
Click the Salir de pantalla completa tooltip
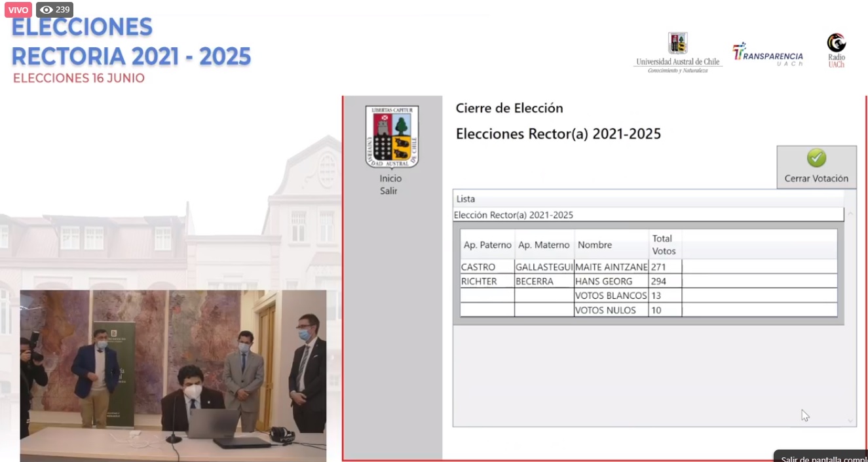(820, 457)
